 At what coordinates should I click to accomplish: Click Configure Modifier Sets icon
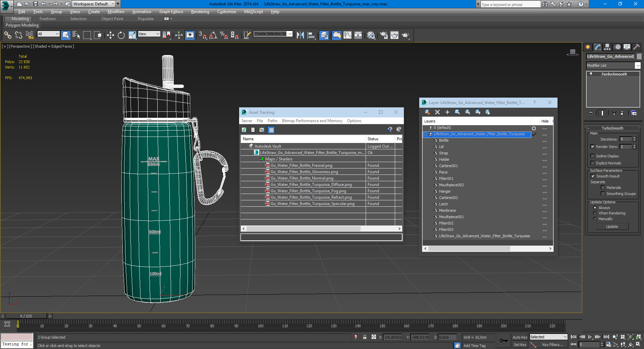pyautogui.click(x=634, y=113)
